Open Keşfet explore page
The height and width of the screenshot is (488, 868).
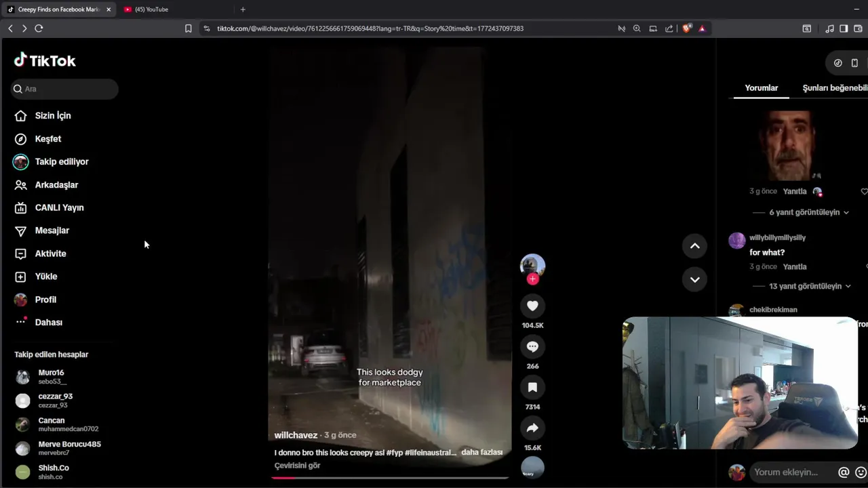(38, 139)
